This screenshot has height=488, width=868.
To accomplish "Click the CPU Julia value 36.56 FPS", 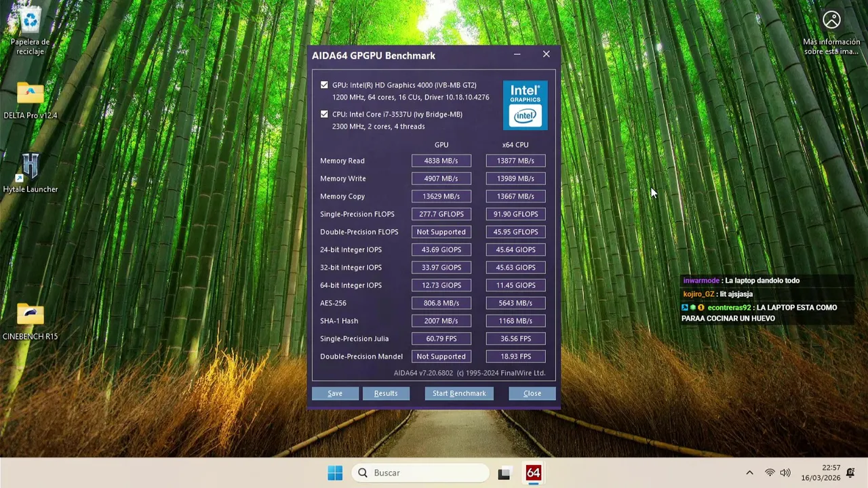I will [515, 338].
